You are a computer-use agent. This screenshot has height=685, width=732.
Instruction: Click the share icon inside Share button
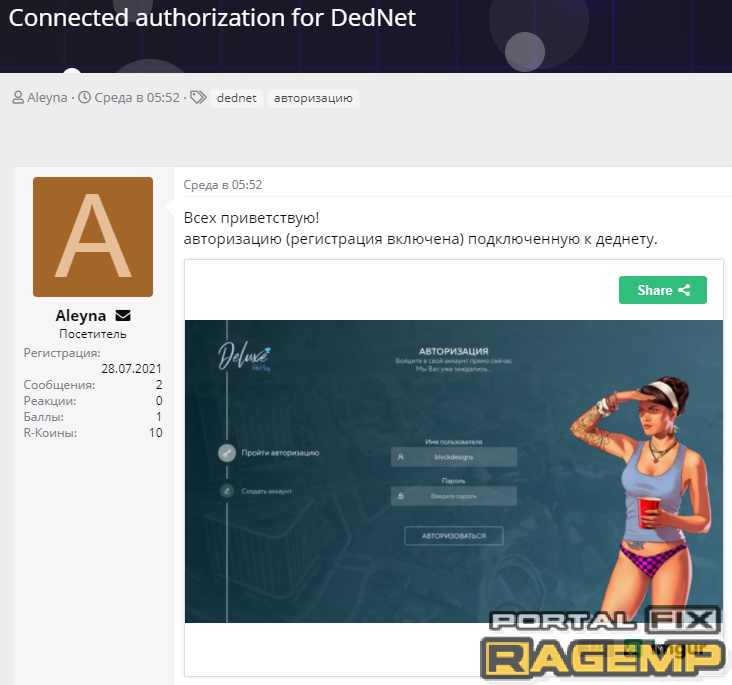(684, 290)
